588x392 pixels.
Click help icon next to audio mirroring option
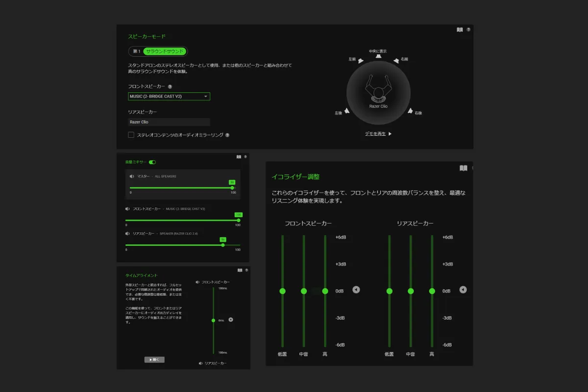tap(227, 135)
